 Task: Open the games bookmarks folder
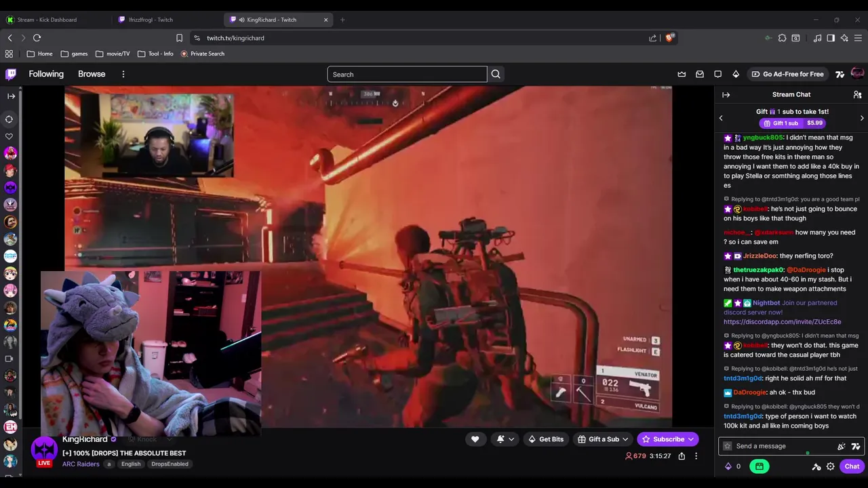(x=74, y=54)
